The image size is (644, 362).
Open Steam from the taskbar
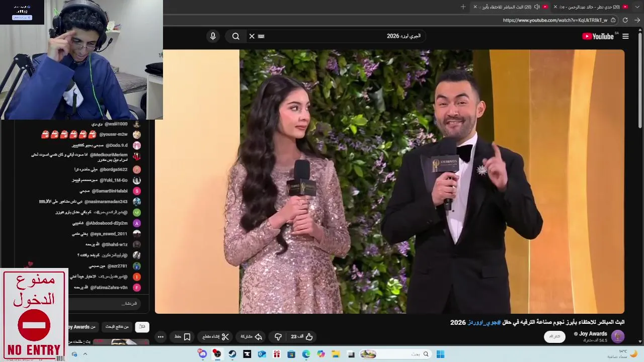pyautogui.click(x=232, y=354)
